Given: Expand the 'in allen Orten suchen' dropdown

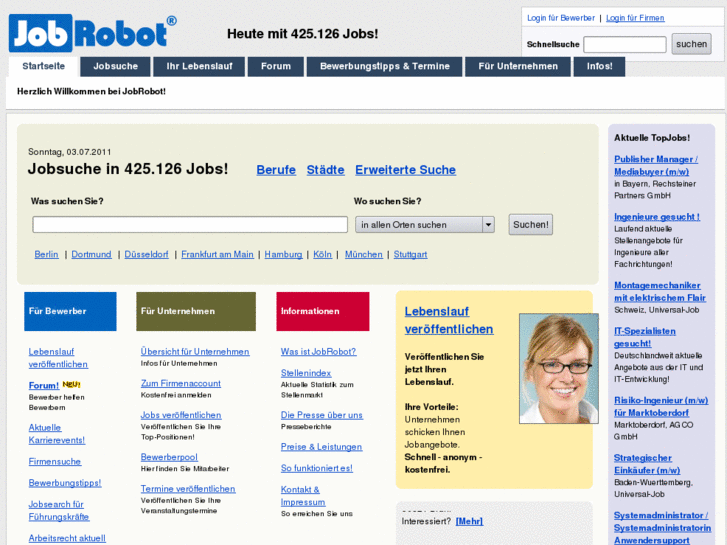Looking at the screenshot, I should 425,225.
